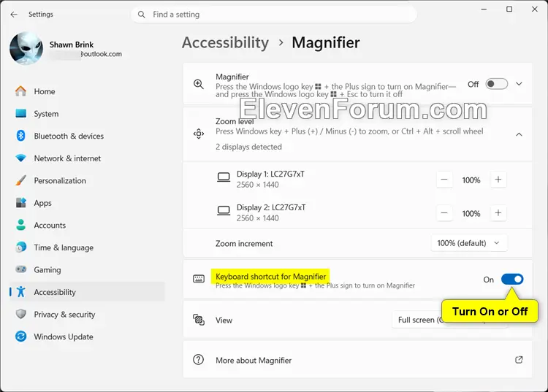The image size is (548, 392).
Task: Open the Zoom increment 100% dropdown
Action: click(x=468, y=243)
